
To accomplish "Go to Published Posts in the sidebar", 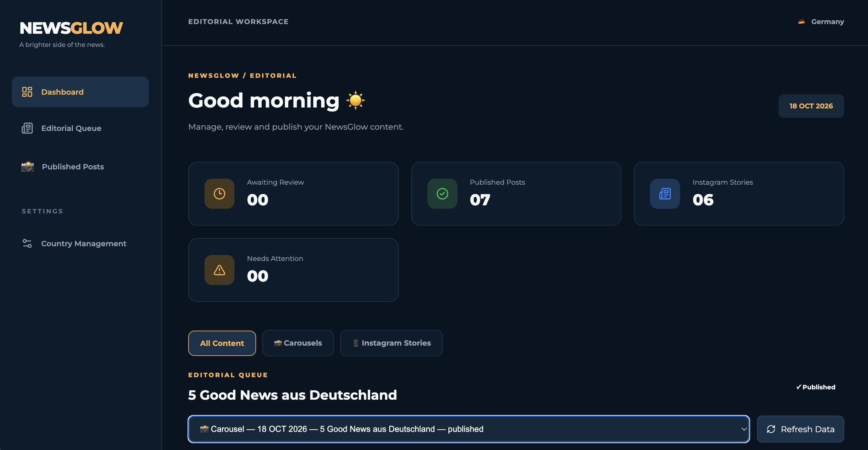I will [80, 167].
